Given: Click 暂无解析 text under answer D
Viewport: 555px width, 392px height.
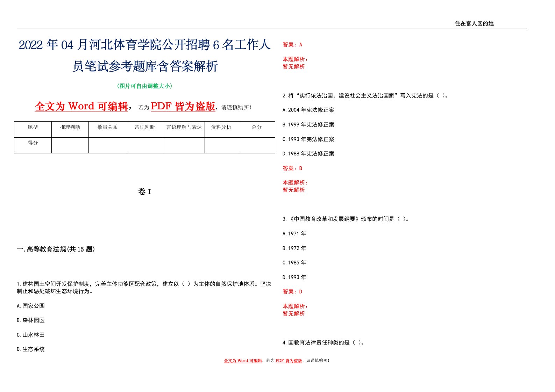Looking at the screenshot, I should 294,313.
